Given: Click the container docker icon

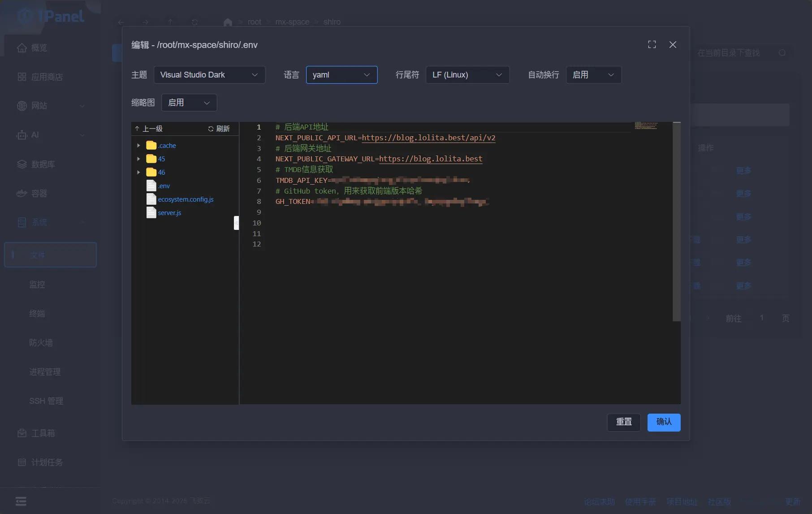Looking at the screenshot, I should point(22,194).
